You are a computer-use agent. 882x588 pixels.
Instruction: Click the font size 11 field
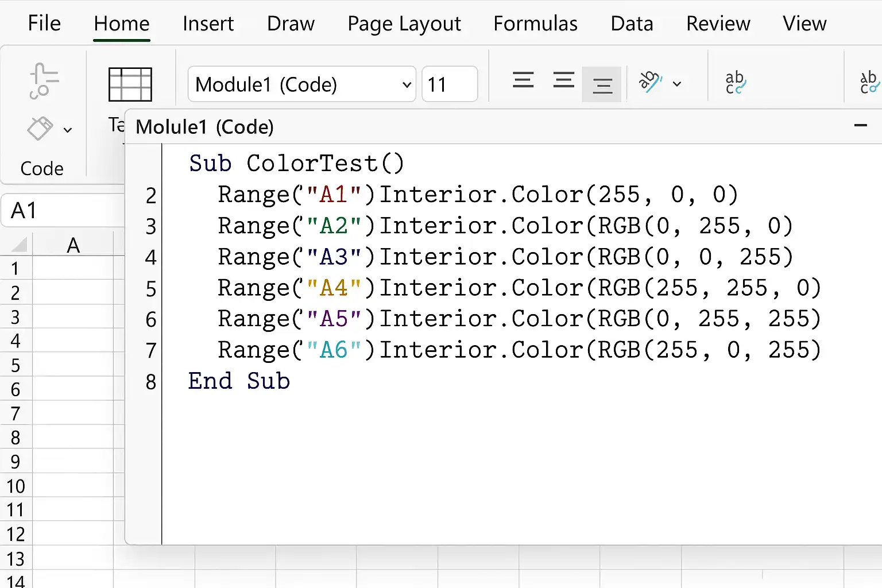[x=450, y=84]
